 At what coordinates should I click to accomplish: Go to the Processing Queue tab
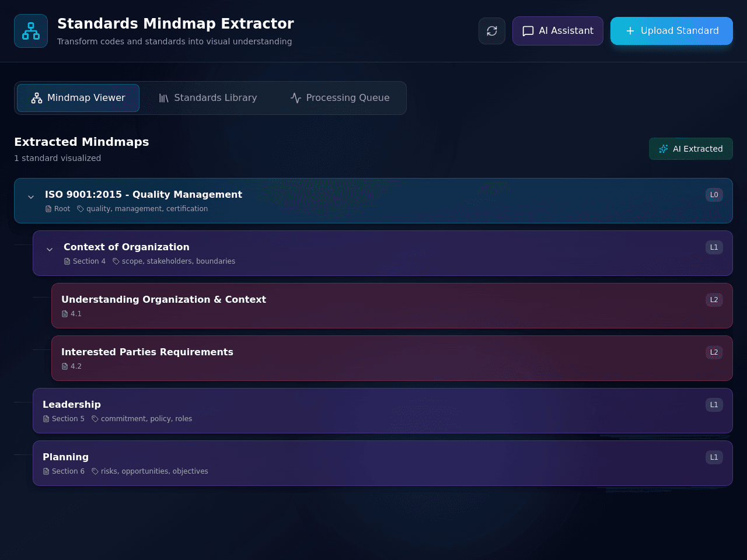[340, 98]
